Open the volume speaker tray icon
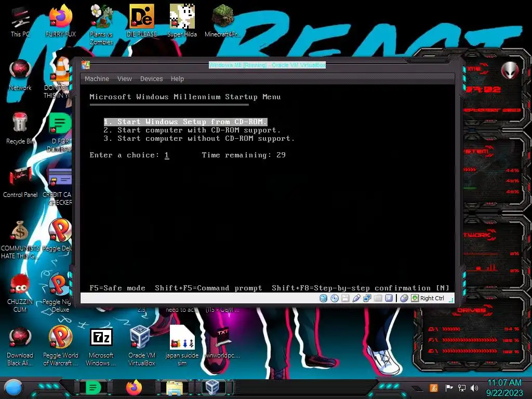Screen dimensions: 532x399 474,388
